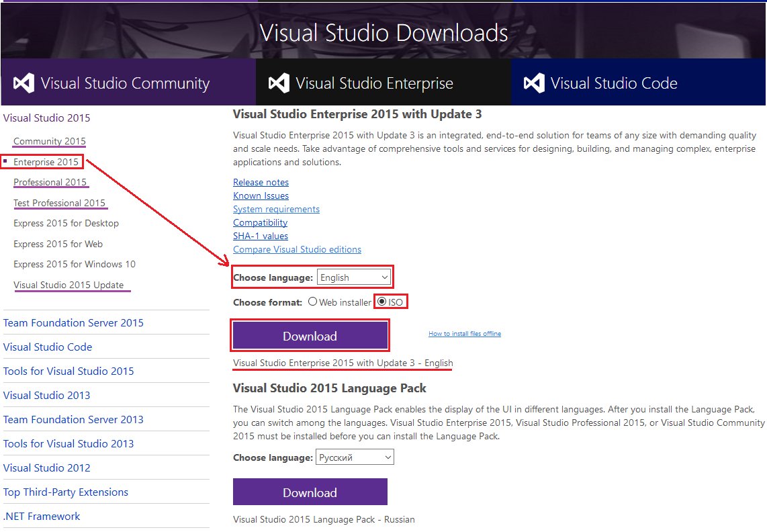Select Enterprise 2015 in the sidebar
Screen dimensions: 767x532
click(46, 162)
